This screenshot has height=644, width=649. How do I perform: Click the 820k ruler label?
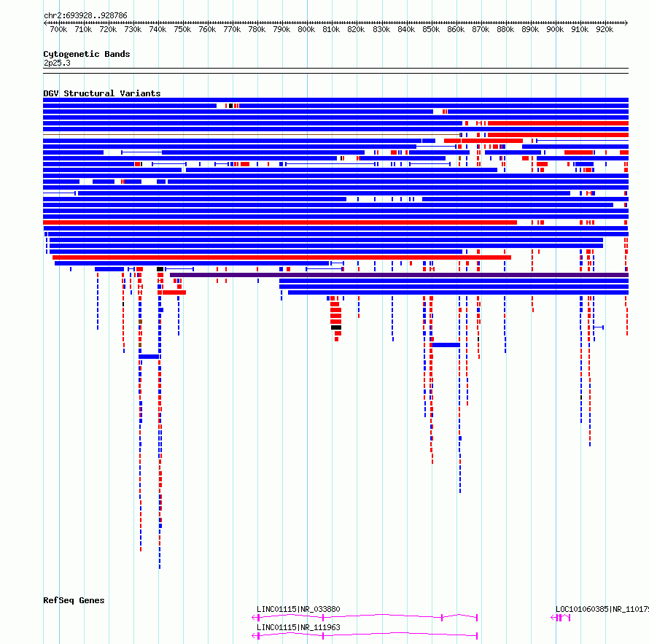tap(357, 29)
